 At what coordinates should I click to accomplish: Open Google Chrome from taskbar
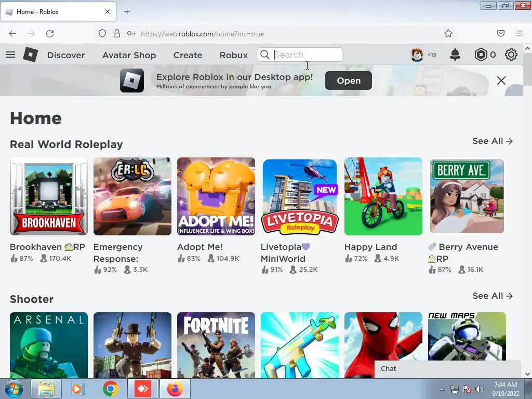tap(111, 389)
